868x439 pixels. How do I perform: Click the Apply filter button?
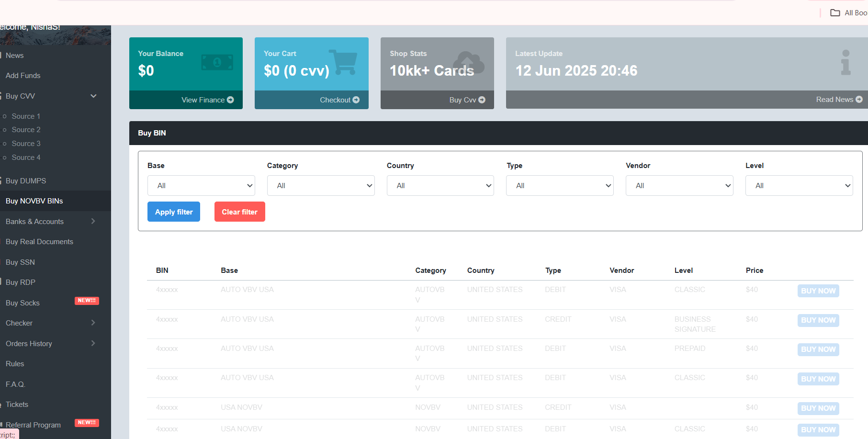coord(174,212)
